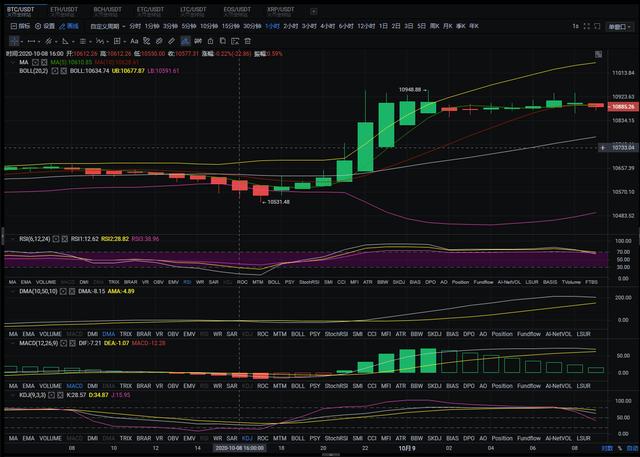The image size is (640, 457).
Task: Select the 1日 timeframe
Action: [383, 26]
